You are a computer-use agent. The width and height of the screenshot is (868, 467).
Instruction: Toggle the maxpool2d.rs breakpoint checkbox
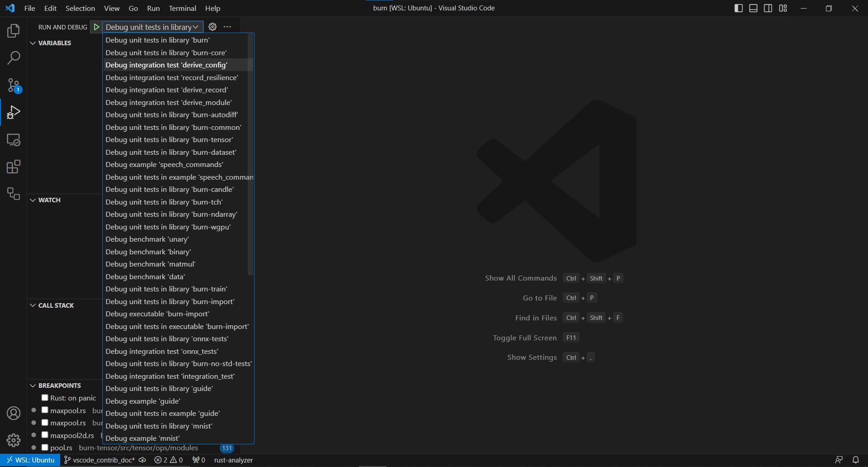click(x=45, y=435)
